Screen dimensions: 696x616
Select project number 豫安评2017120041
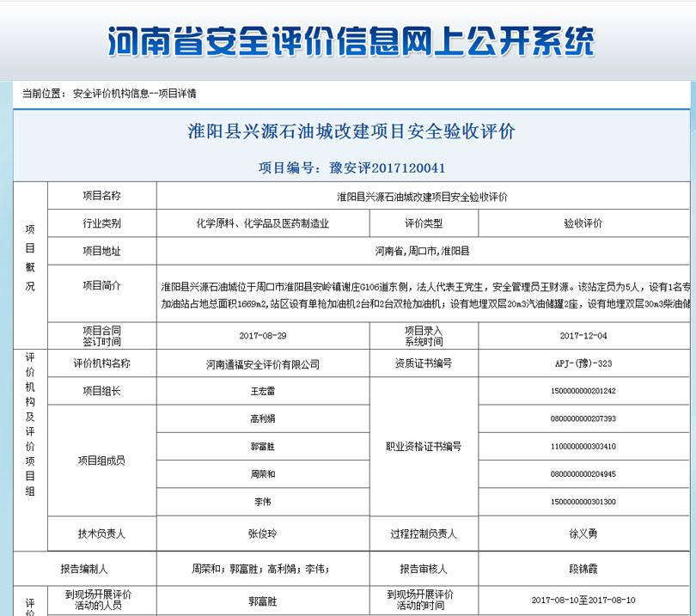pyautogui.click(x=387, y=168)
